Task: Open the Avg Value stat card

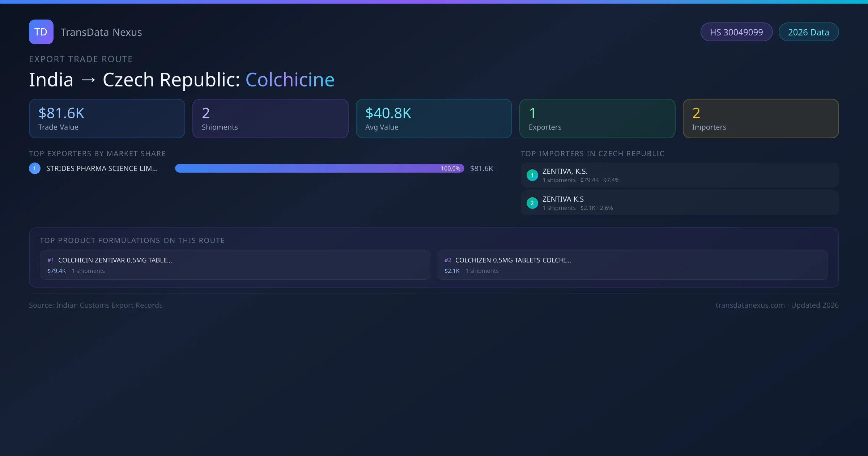Action: click(434, 118)
